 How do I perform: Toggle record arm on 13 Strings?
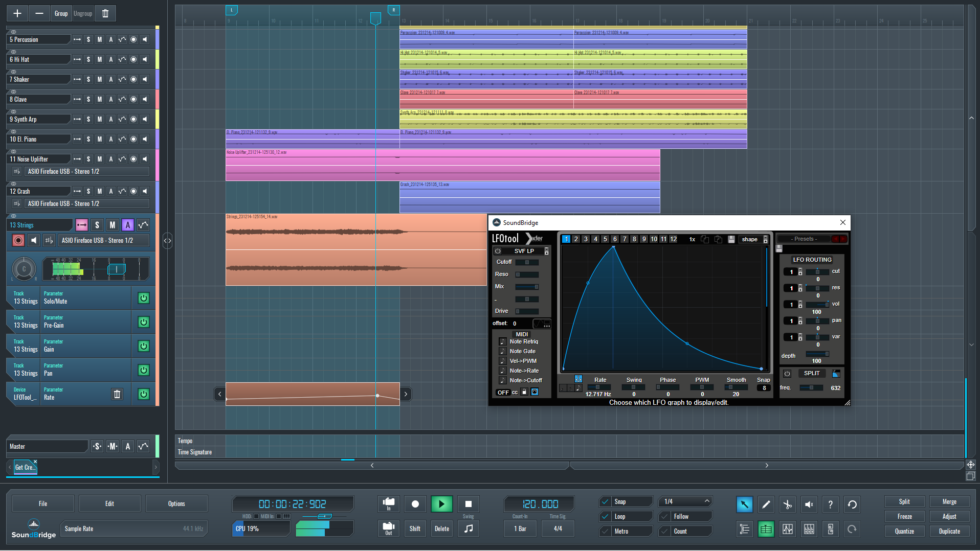[18, 240]
